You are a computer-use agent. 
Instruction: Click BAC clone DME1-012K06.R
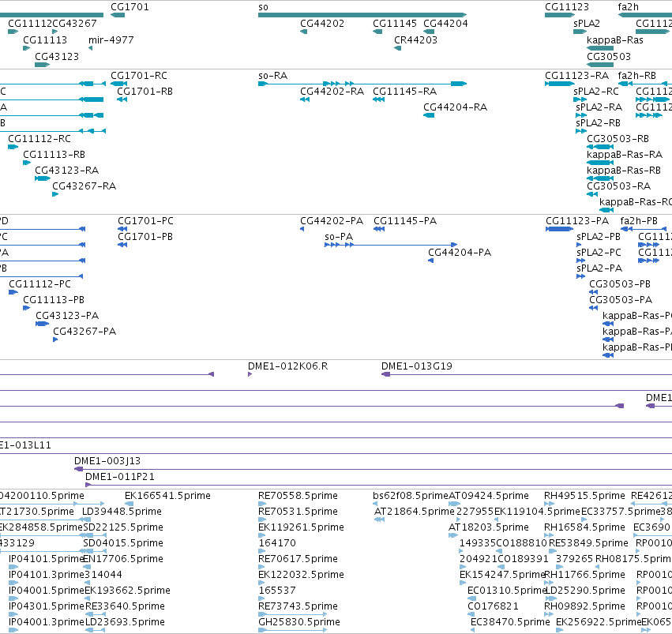point(287,366)
